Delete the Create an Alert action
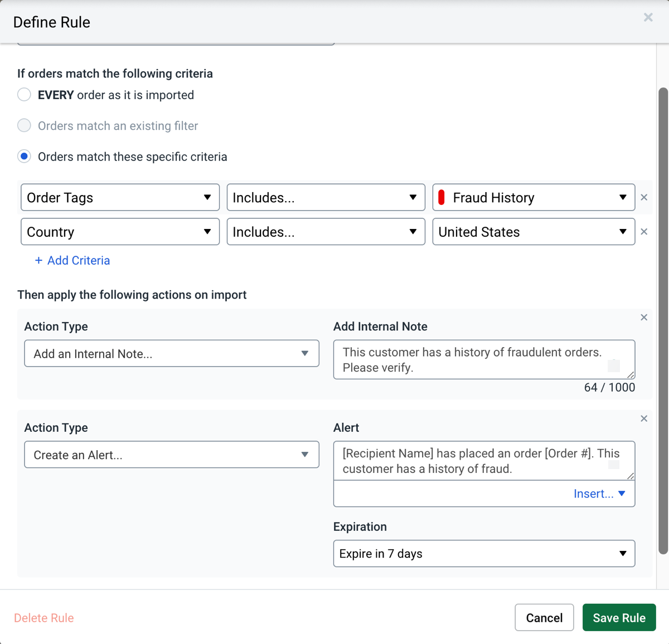Image resolution: width=669 pixels, height=644 pixels. point(644,419)
